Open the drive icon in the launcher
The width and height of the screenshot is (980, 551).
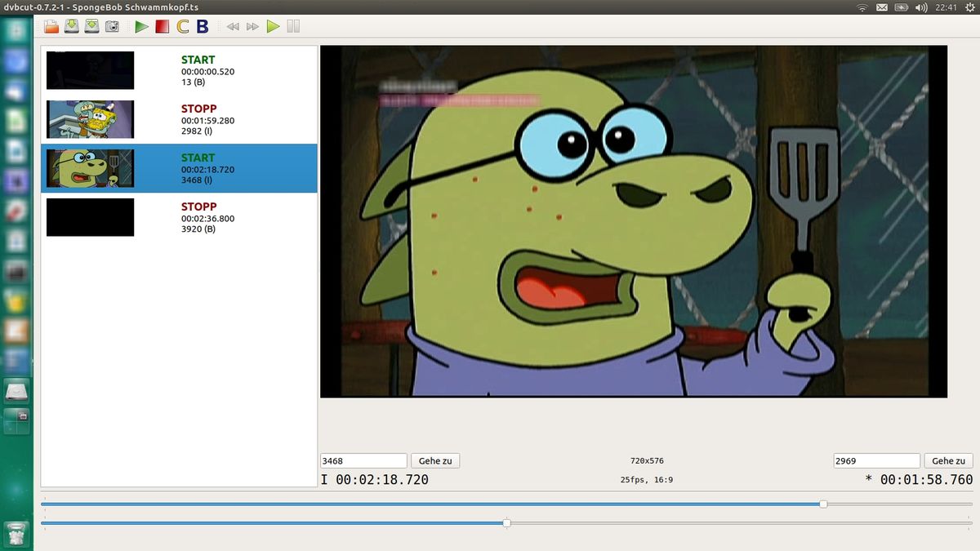(17, 392)
